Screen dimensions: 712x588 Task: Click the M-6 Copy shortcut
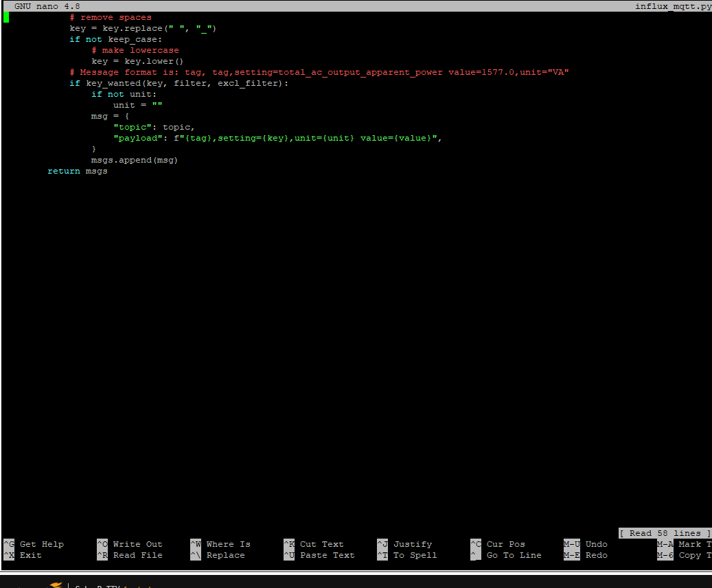(x=685, y=555)
